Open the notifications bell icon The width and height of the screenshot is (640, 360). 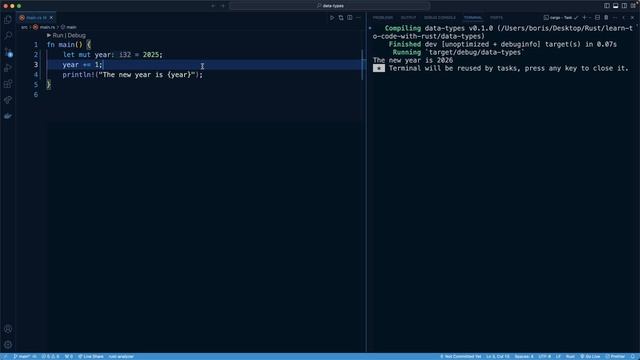633,357
